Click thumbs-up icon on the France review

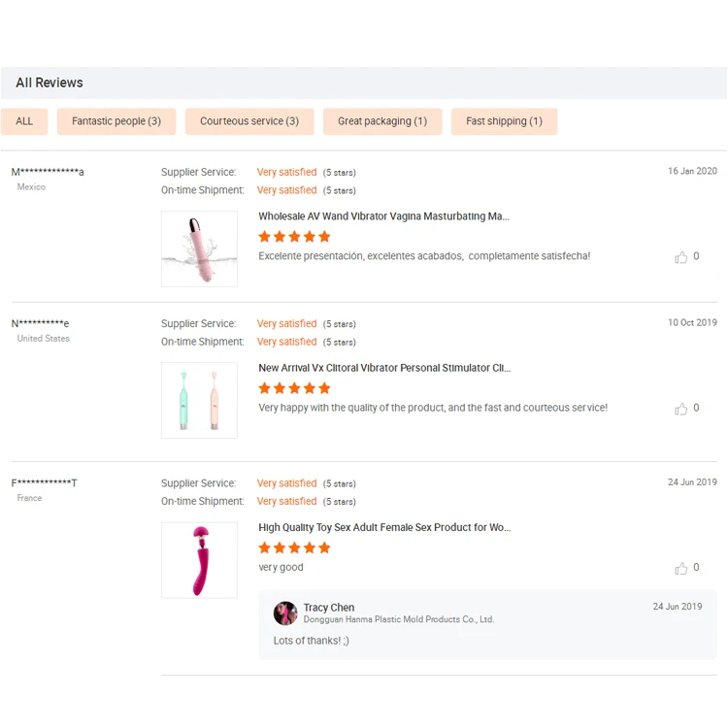pyautogui.click(x=680, y=568)
